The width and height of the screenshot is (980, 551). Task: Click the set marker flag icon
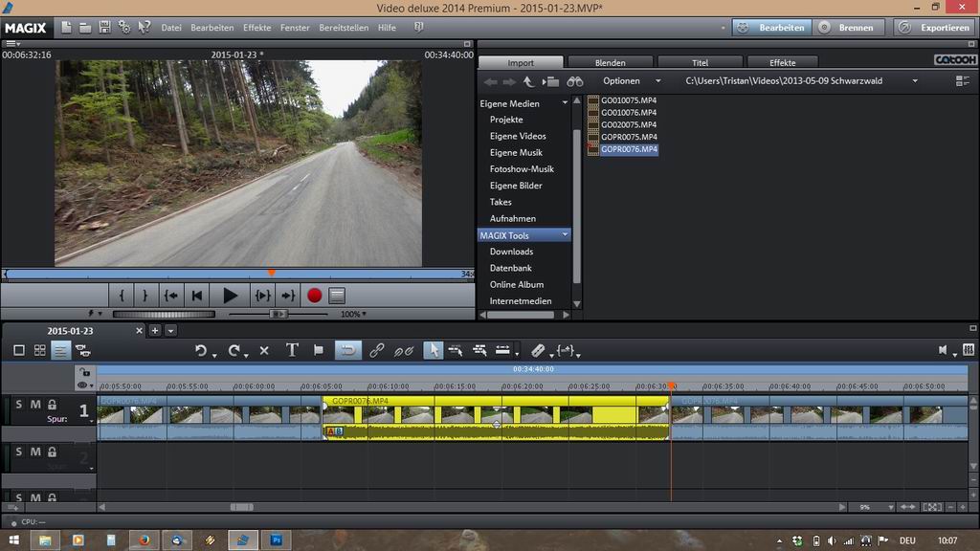pos(319,351)
